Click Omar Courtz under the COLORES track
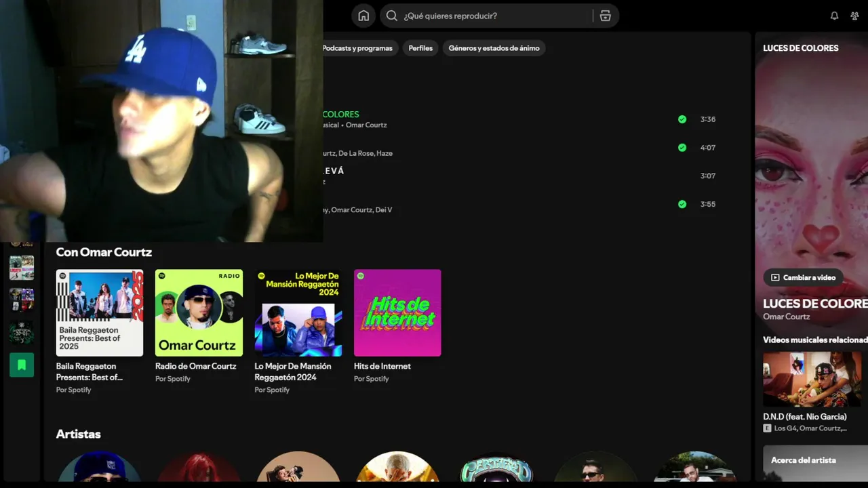Screen dimensions: 868x488 (x=366, y=125)
